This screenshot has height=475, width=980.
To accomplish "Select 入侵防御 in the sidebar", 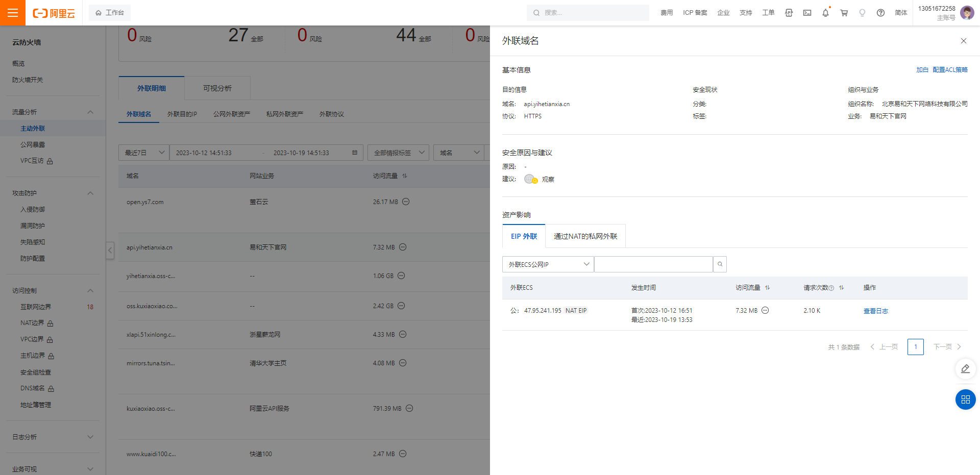I will [x=33, y=210].
